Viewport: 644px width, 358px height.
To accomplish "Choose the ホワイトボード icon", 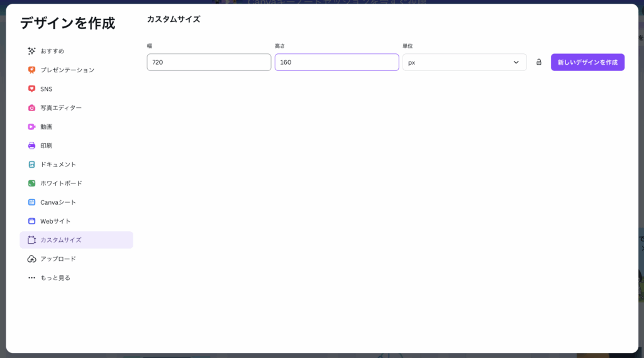I will [31, 183].
